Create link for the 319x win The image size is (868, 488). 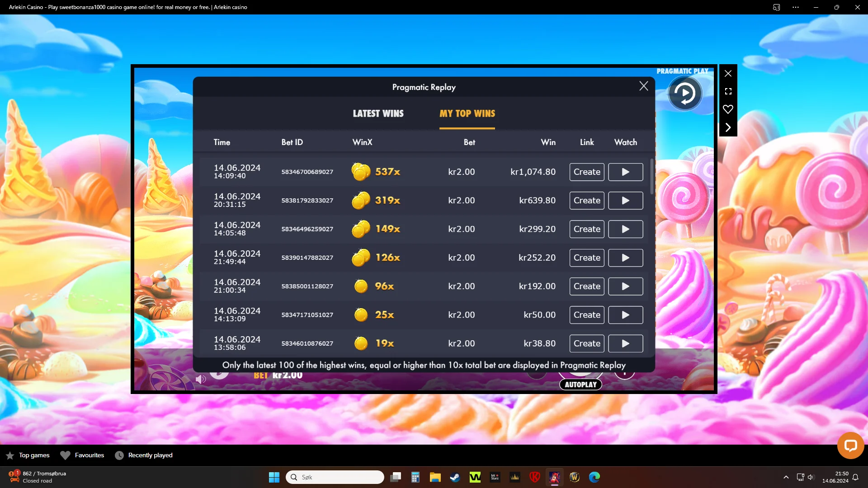click(x=587, y=201)
